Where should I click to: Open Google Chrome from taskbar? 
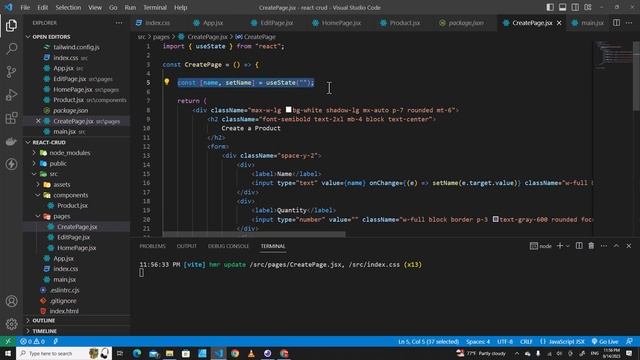click(235, 353)
